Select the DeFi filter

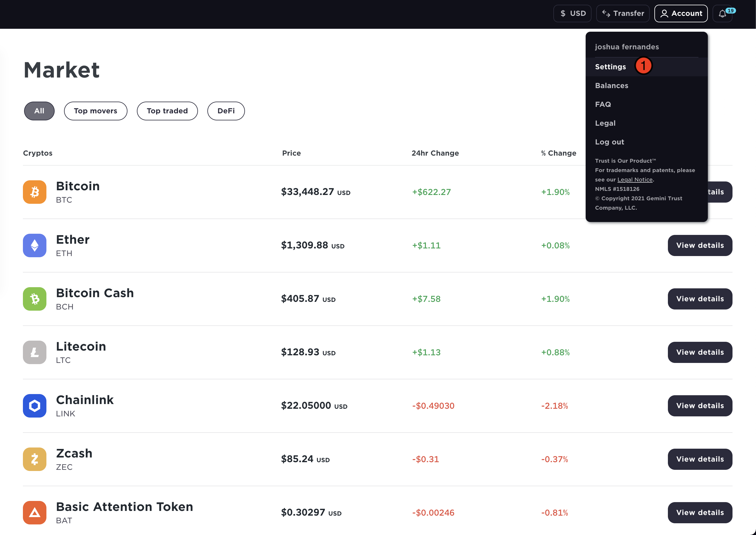(226, 111)
